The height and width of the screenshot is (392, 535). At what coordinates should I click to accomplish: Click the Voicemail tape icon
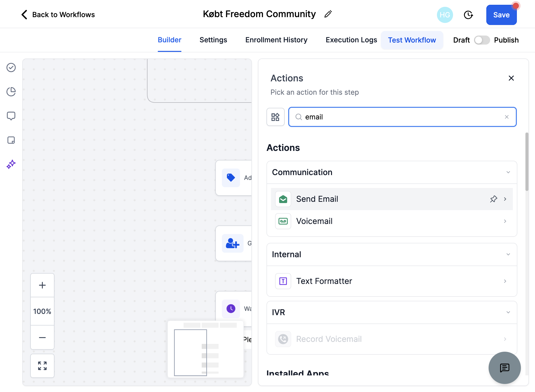click(283, 221)
